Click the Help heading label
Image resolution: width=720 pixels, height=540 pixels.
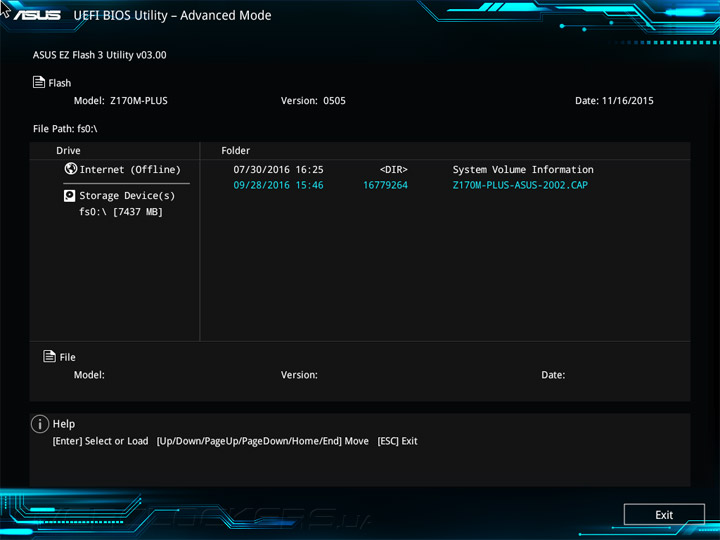point(64,424)
